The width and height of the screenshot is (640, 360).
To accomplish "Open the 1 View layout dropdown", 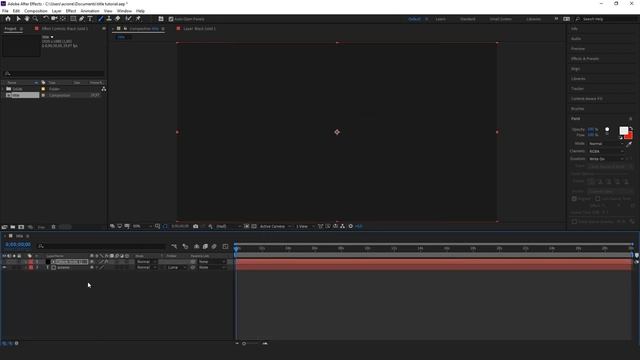I will click(305, 226).
